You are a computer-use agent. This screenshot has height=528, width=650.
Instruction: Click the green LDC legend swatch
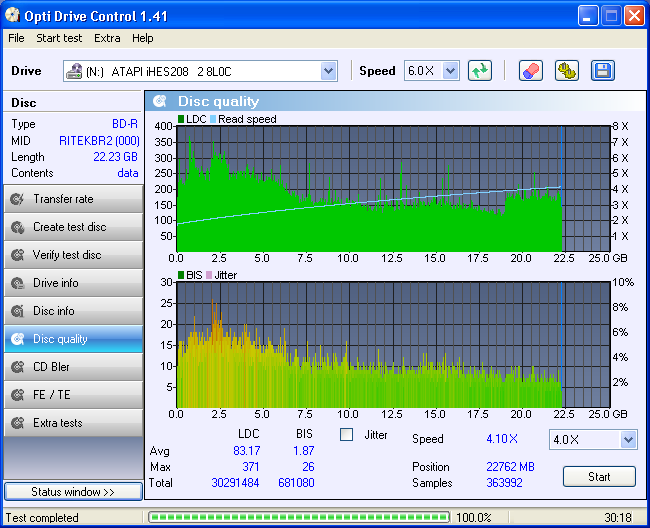(x=181, y=119)
